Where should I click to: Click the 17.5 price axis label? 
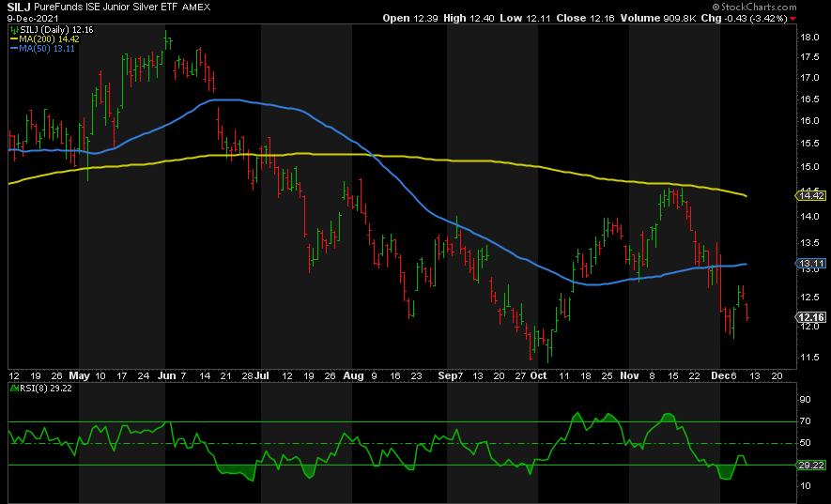pos(809,57)
